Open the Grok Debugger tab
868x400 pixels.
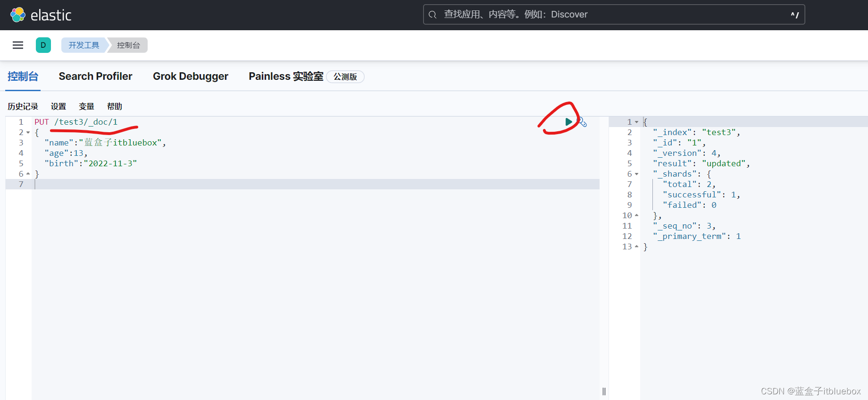coord(191,77)
